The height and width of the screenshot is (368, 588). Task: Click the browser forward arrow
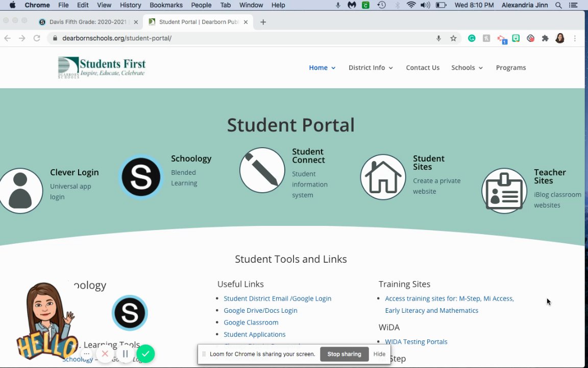[x=22, y=38]
